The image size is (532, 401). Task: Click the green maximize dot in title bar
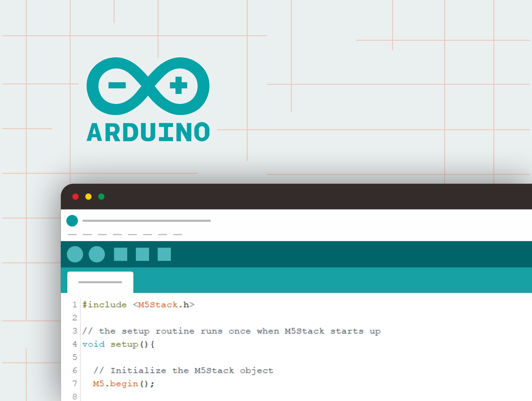point(101,196)
